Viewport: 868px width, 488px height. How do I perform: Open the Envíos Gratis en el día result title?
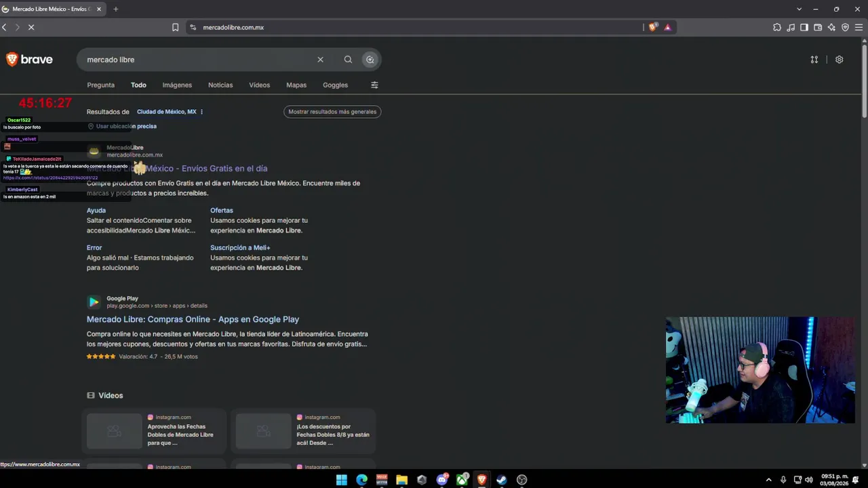pos(177,168)
